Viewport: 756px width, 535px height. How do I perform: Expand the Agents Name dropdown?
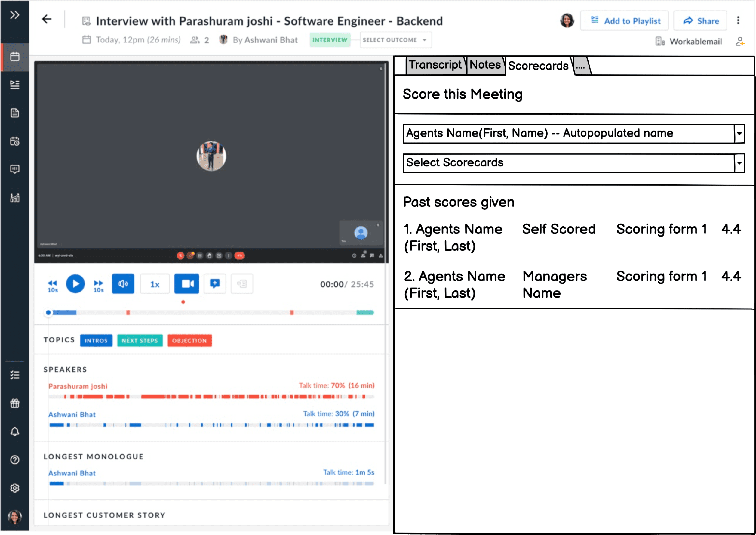click(739, 134)
